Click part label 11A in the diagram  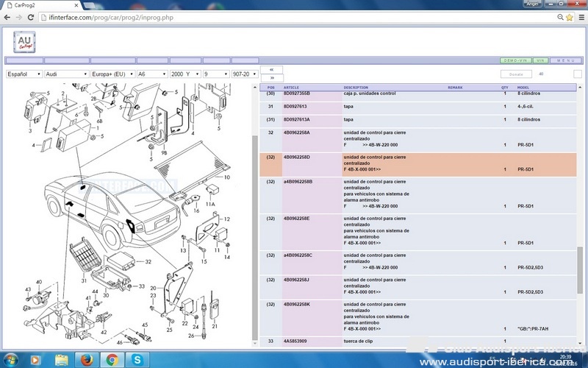click(210, 205)
